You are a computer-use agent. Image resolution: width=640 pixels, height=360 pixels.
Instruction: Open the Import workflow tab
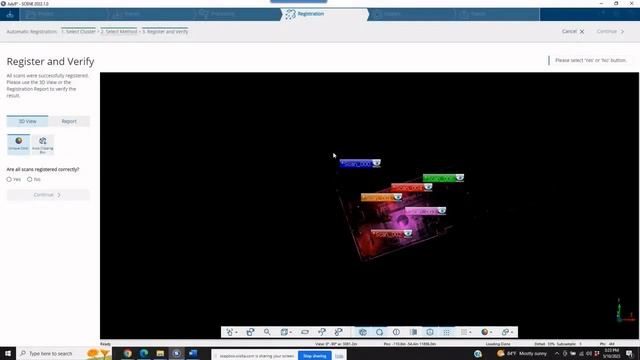151,14
